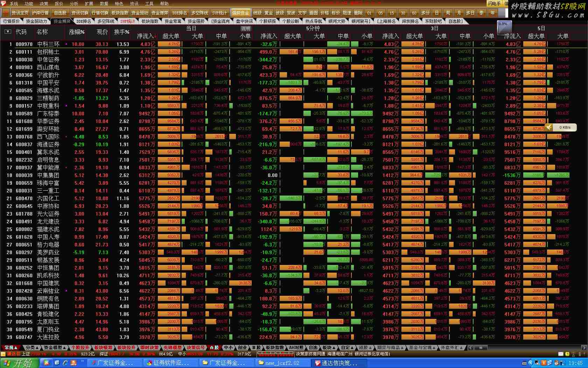Expand the 常规 bottom tab
The image size is (588, 368).
[10, 347]
